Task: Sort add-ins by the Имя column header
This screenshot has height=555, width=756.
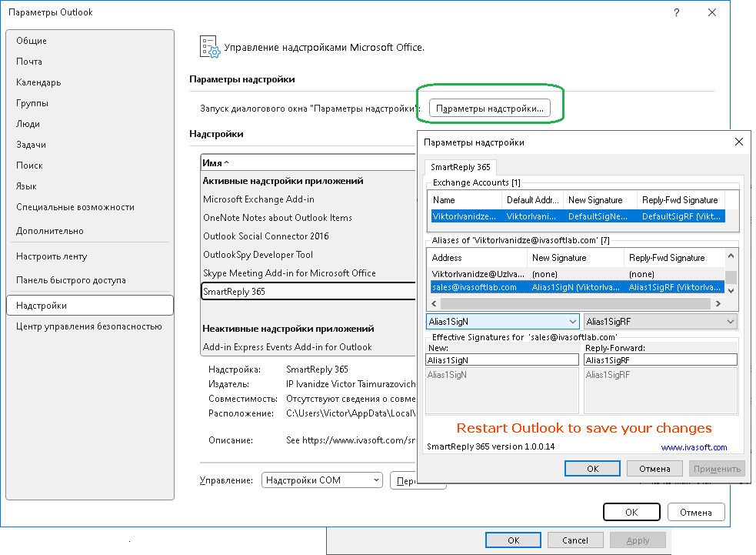Action: [x=308, y=163]
